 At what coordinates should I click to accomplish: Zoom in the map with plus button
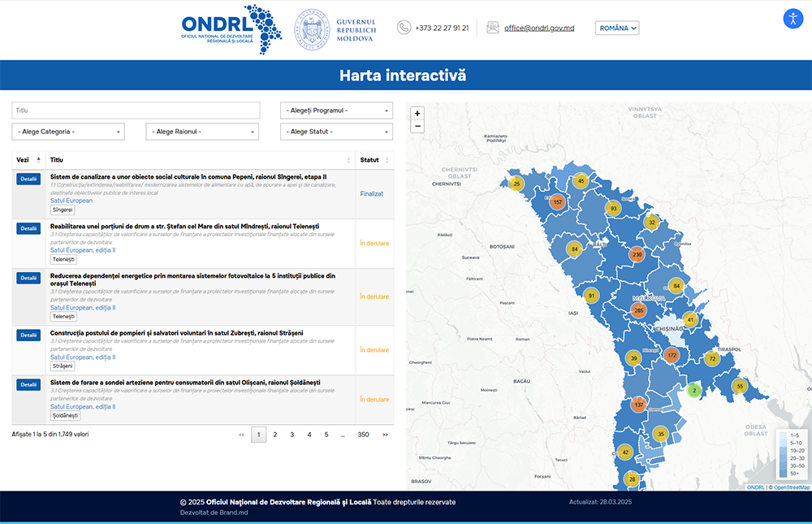point(417,114)
